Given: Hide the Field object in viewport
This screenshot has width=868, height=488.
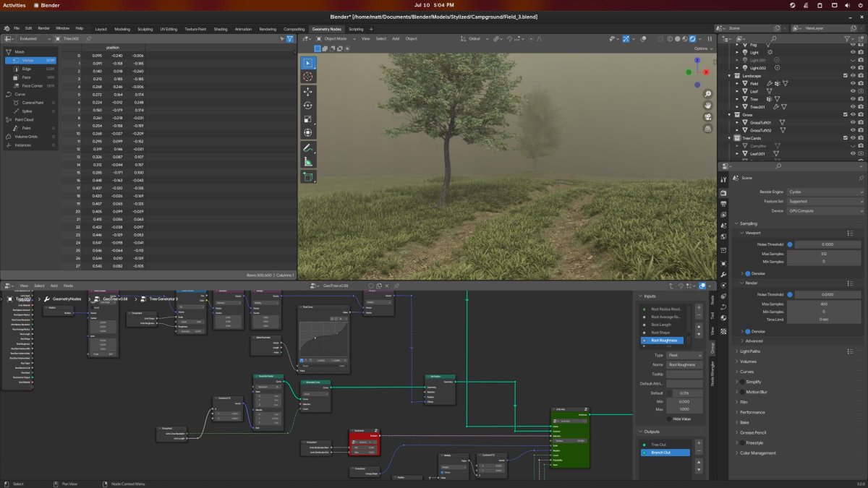Looking at the screenshot, I should click(853, 83).
